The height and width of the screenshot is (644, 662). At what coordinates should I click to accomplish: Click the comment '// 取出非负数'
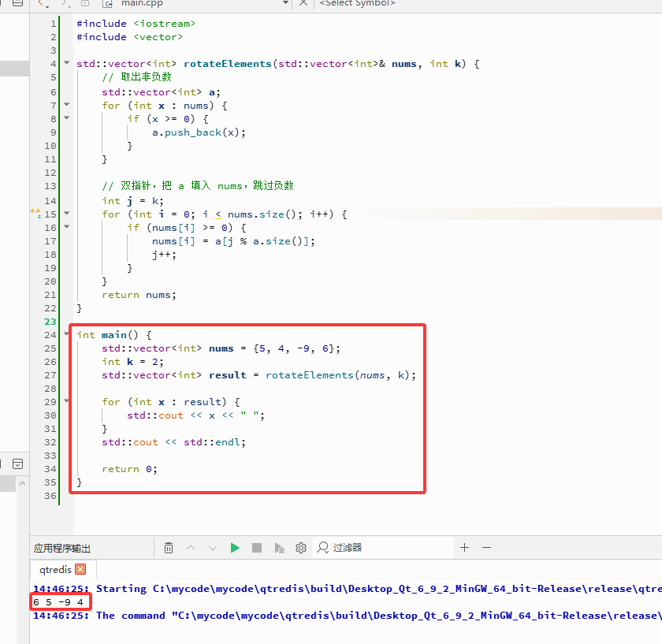[x=136, y=77]
